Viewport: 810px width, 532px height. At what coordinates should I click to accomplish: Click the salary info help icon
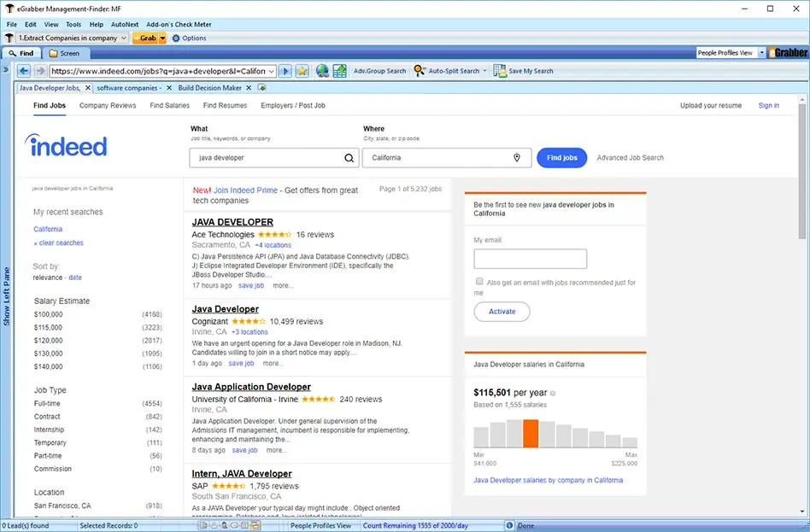[x=553, y=394]
